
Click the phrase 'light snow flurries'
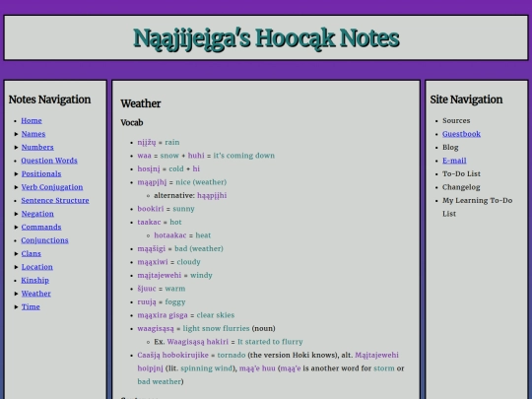point(216,328)
